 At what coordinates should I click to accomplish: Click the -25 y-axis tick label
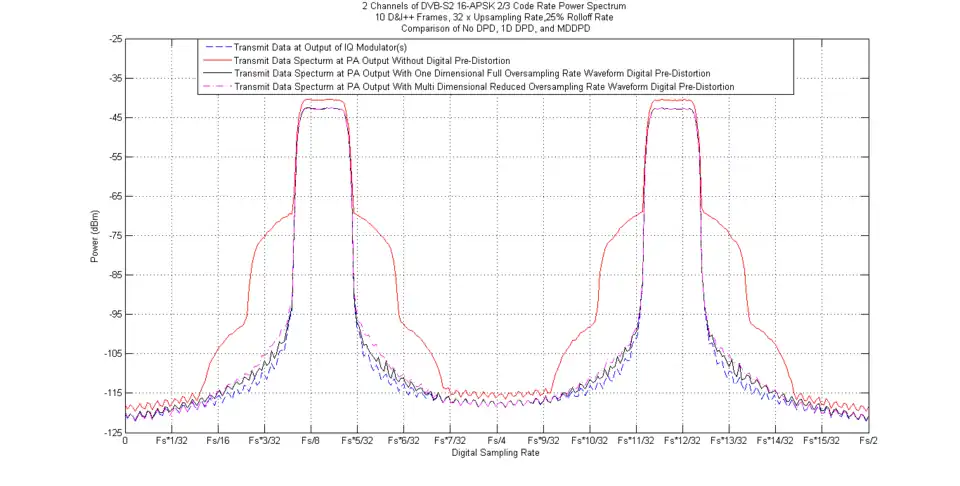pos(116,39)
